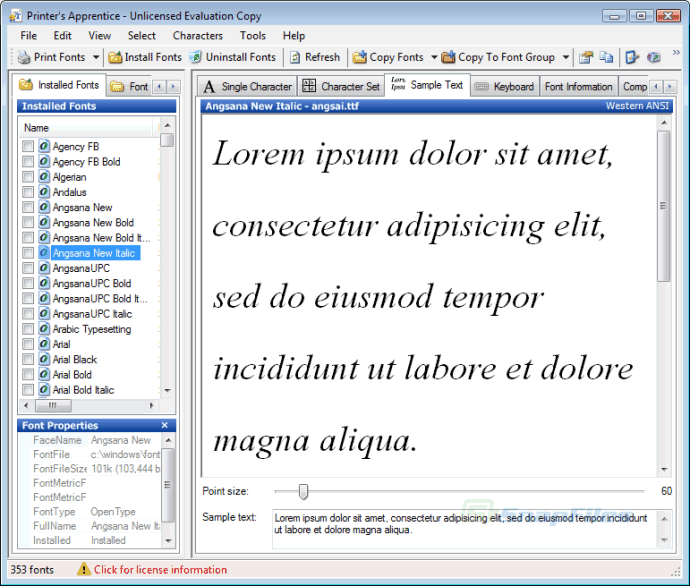
Task: Click the Name column header
Action: [x=88, y=128]
